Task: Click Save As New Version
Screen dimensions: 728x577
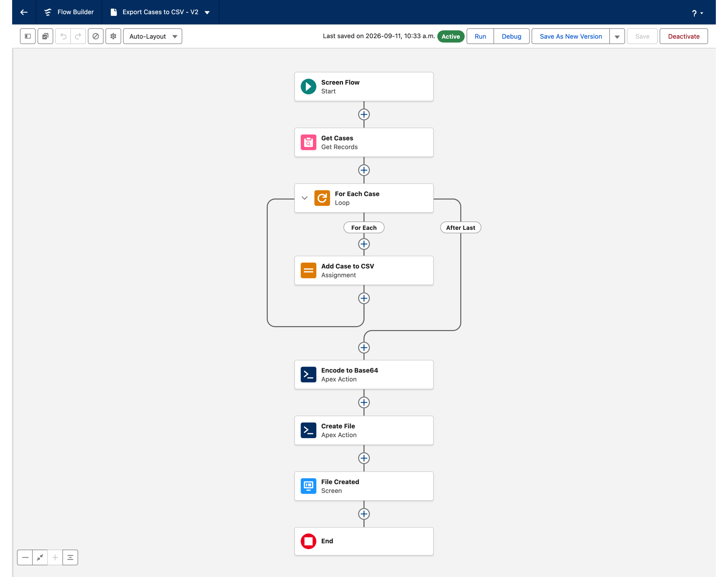Action: pyautogui.click(x=571, y=36)
